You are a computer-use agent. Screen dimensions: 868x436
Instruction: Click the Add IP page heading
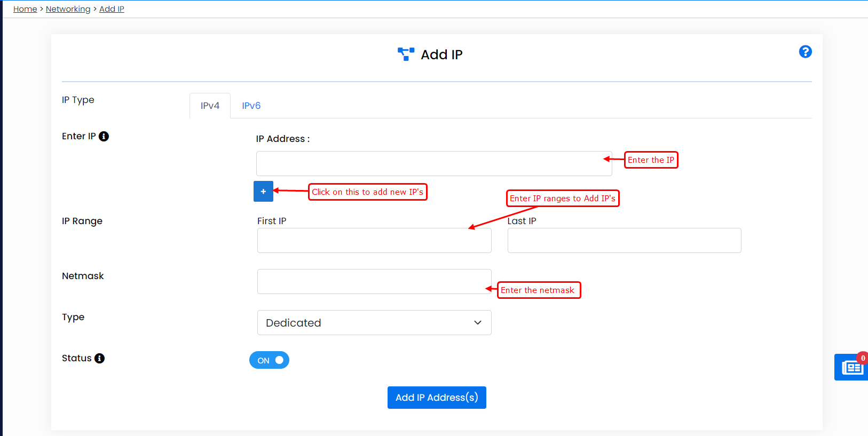[x=441, y=54]
